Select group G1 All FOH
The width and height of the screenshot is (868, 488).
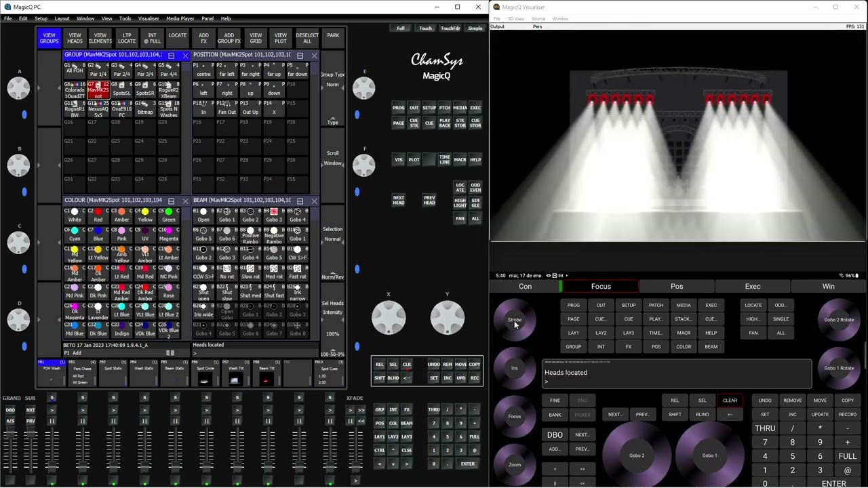75,70
